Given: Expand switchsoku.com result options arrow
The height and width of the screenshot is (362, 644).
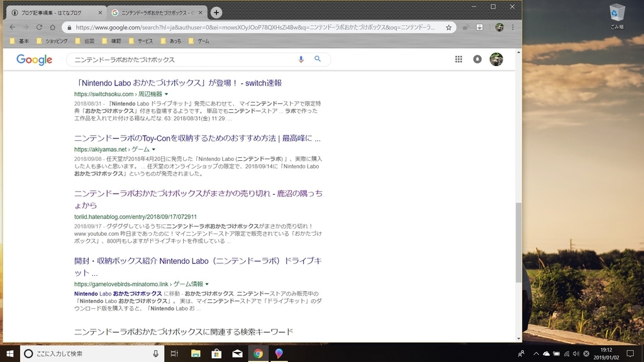Looking at the screenshot, I should (x=166, y=94).
